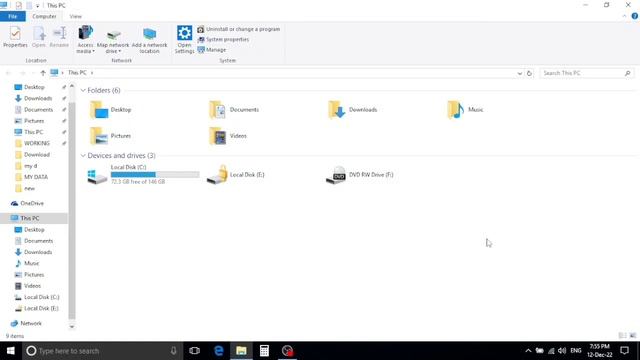
Task: Open the Properties ribbon button
Action: pyautogui.click(x=15, y=37)
